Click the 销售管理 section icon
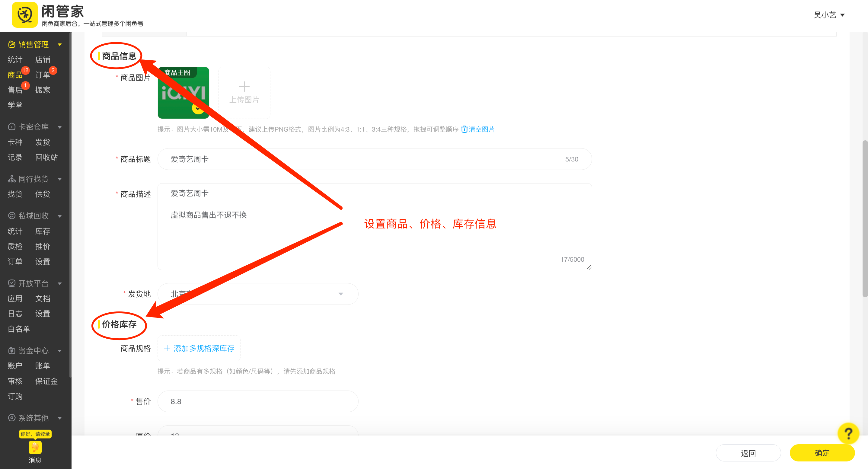Viewport: 868px width, 469px height. (11, 44)
